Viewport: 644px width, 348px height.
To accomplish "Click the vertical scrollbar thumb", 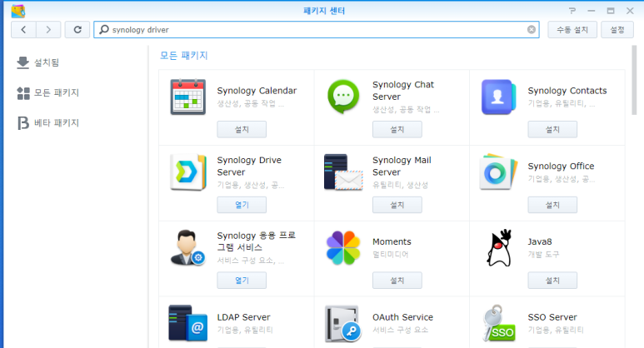I will tap(634, 80).
